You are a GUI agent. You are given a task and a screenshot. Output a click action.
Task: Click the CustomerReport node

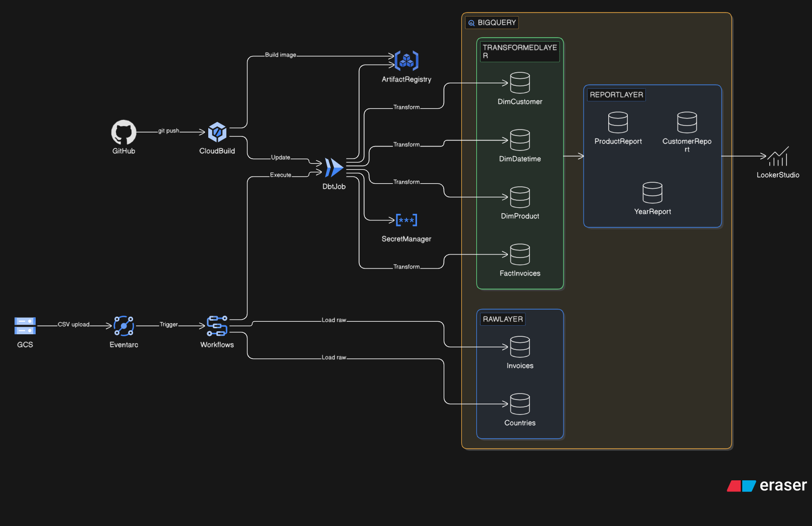coord(687,123)
